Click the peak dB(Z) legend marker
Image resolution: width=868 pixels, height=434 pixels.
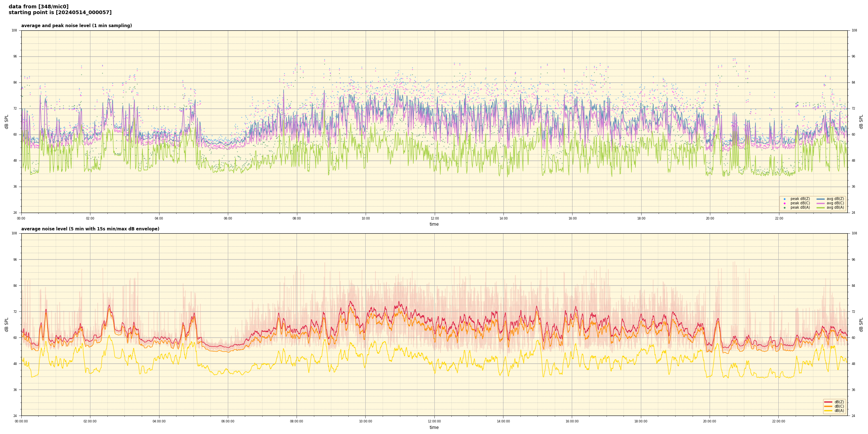784,199
